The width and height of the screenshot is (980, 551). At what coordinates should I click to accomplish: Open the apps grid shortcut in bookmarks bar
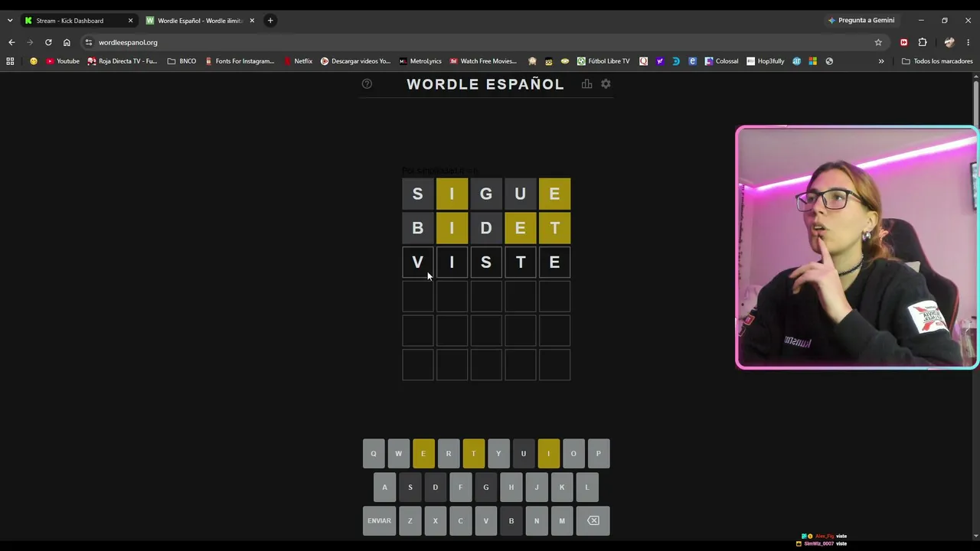(x=10, y=61)
